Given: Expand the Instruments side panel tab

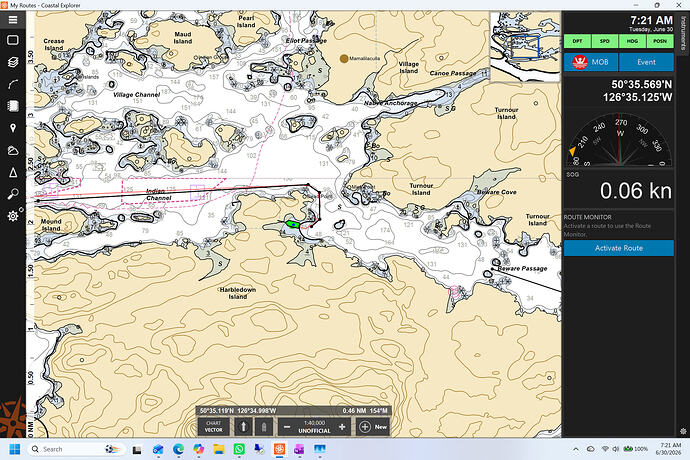Looking at the screenshot, I should (x=683, y=33).
